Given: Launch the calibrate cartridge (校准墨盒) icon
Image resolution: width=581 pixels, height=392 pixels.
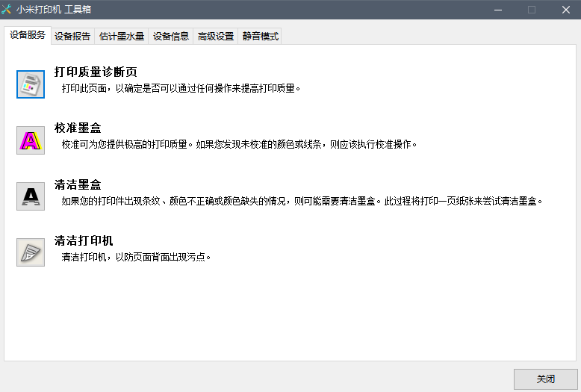Looking at the screenshot, I should pos(31,140).
